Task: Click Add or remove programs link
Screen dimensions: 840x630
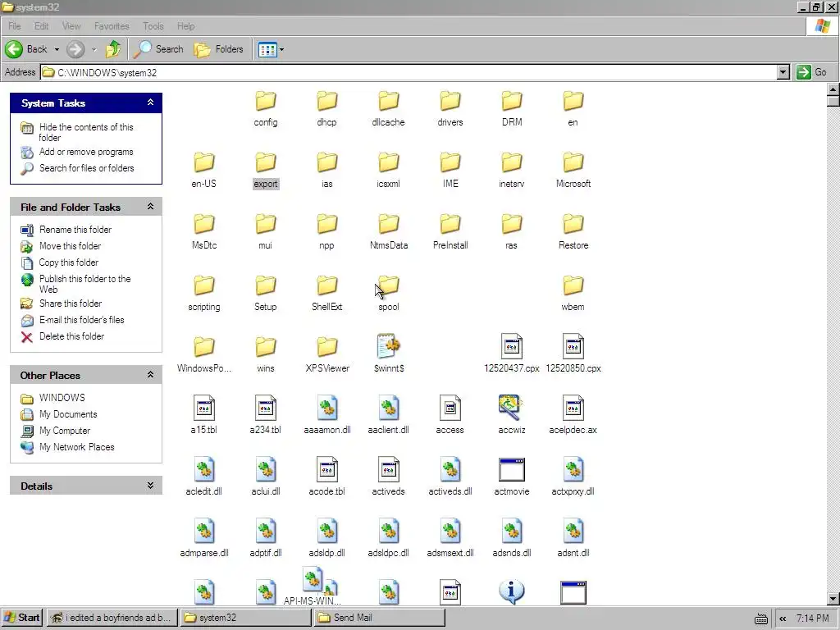Action: tap(85, 152)
